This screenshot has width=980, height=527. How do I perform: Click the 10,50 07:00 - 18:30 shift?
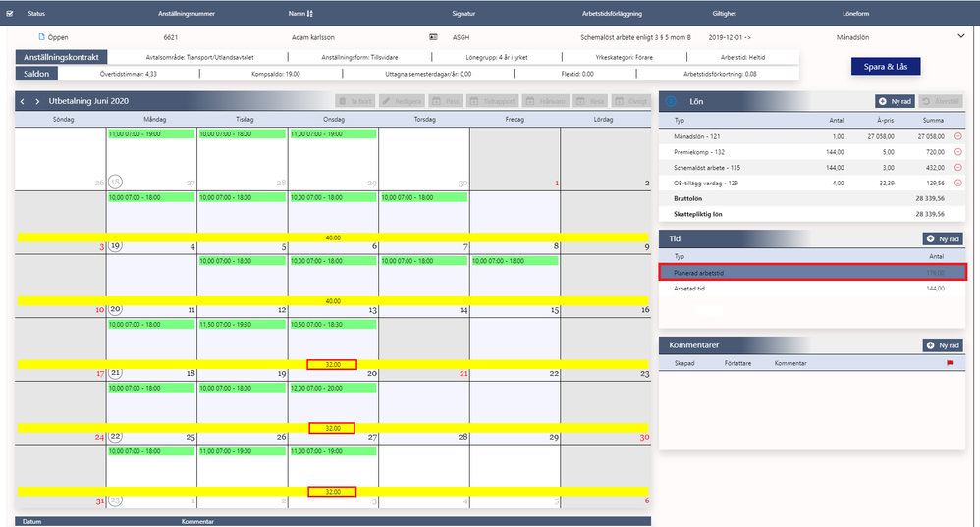coord(333,325)
